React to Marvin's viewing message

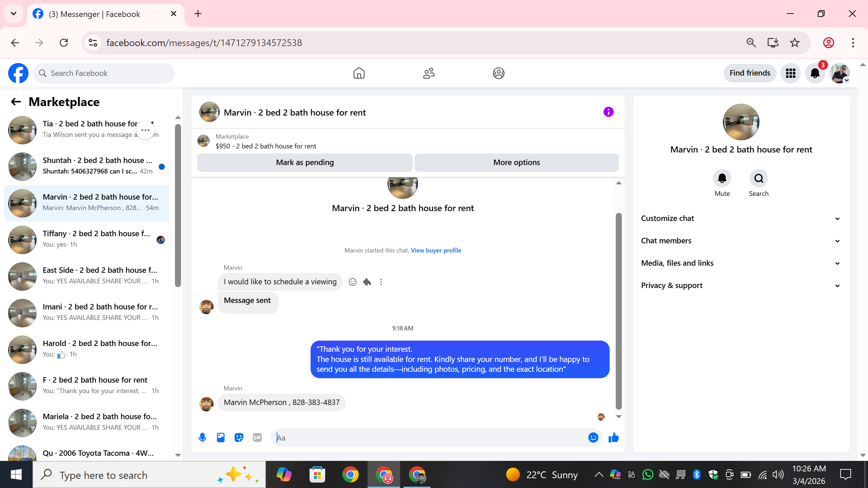point(353,282)
